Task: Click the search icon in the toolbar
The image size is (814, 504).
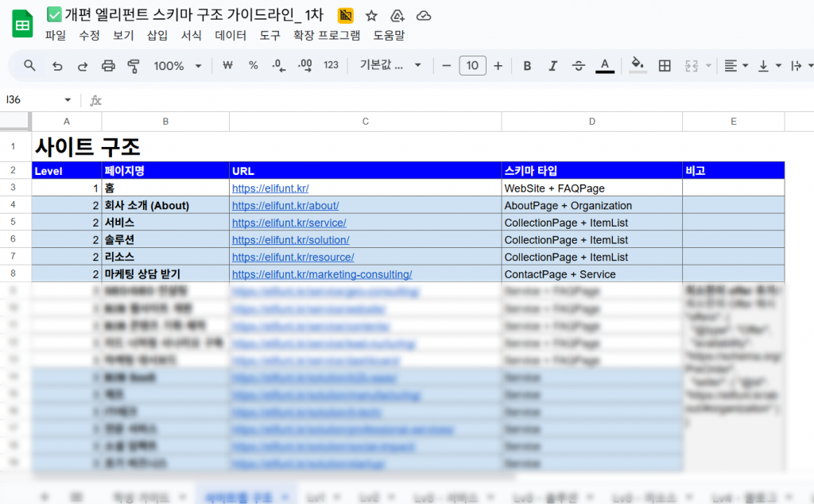Action: pyautogui.click(x=29, y=65)
